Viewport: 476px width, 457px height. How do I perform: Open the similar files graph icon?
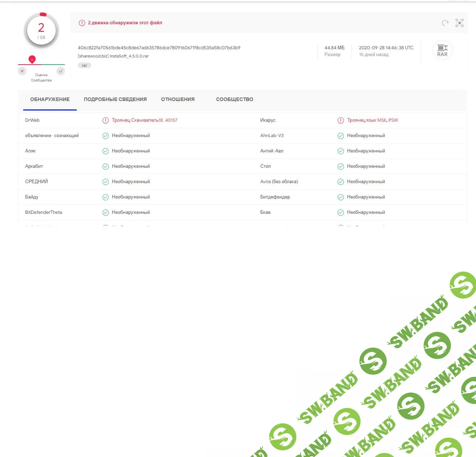[x=460, y=23]
